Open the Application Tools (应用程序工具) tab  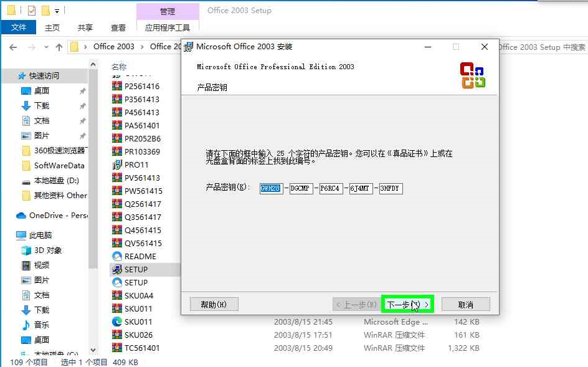pyautogui.click(x=168, y=27)
